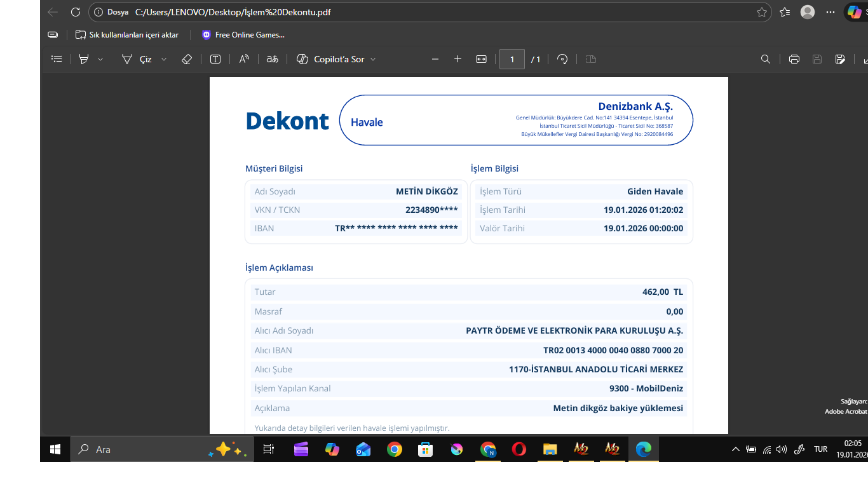The image size is (868, 488).
Task: Switch to Microsoft Edge on the taskbar
Action: click(644, 449)
